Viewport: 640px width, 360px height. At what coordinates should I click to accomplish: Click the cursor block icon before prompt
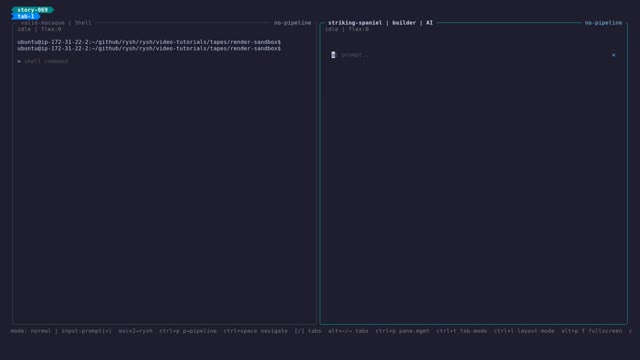pyautogui.click(x=333, y=55)
